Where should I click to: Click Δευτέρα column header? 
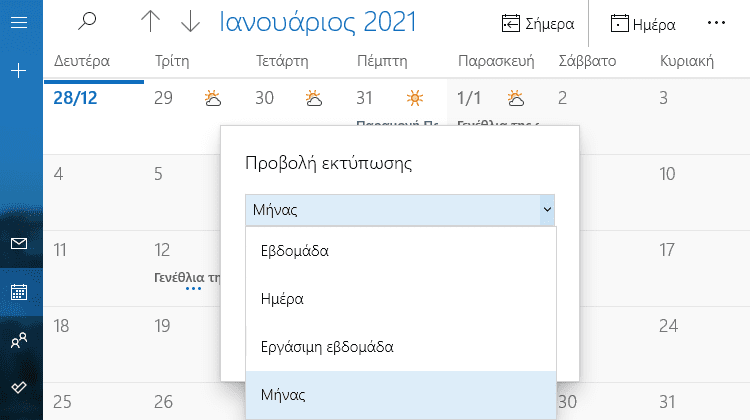pos(82,61)
